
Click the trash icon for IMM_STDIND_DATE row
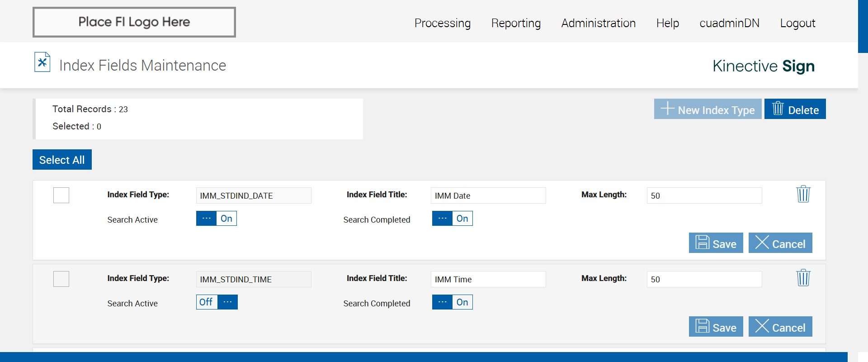point(803,194)
